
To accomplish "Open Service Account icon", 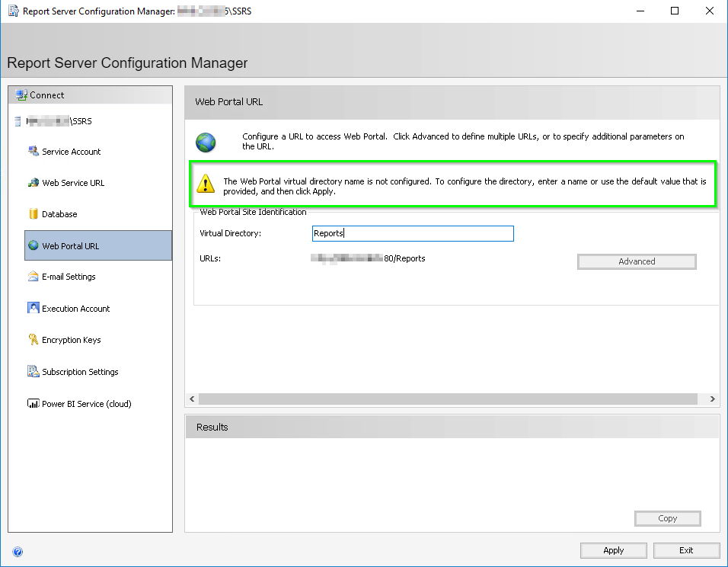I will pos(34,151).
